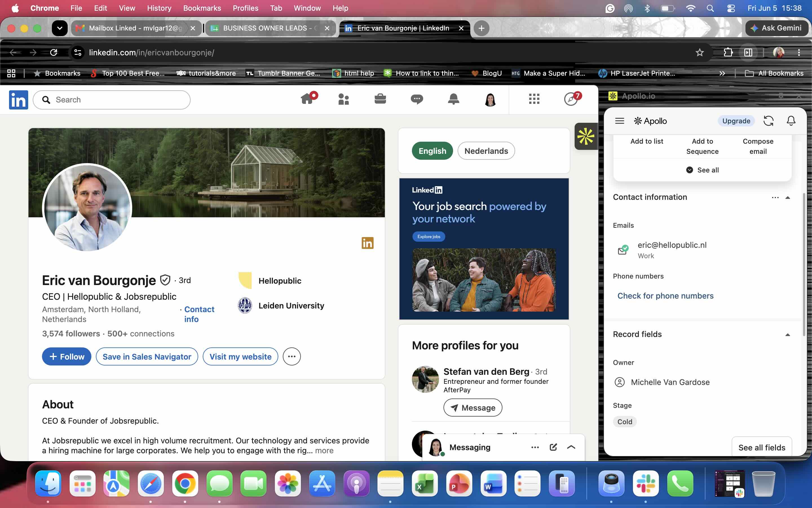Open the Apollo hamburger menu
This screenshot has height=508, width=812.
(x=619, y=121)
